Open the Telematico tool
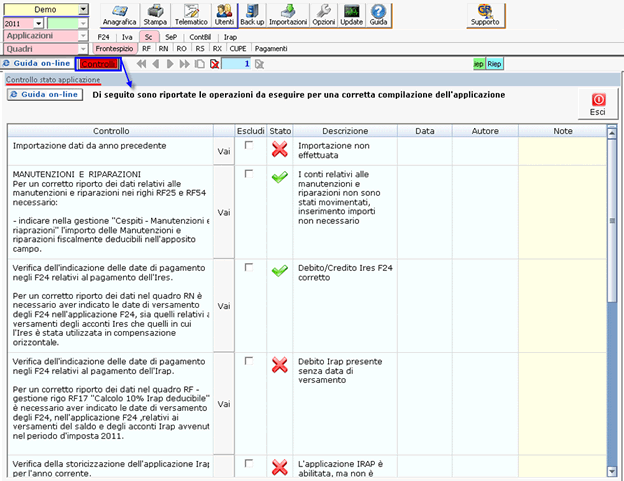The height and width of the screenshot is (481, 624). point(191,16)
